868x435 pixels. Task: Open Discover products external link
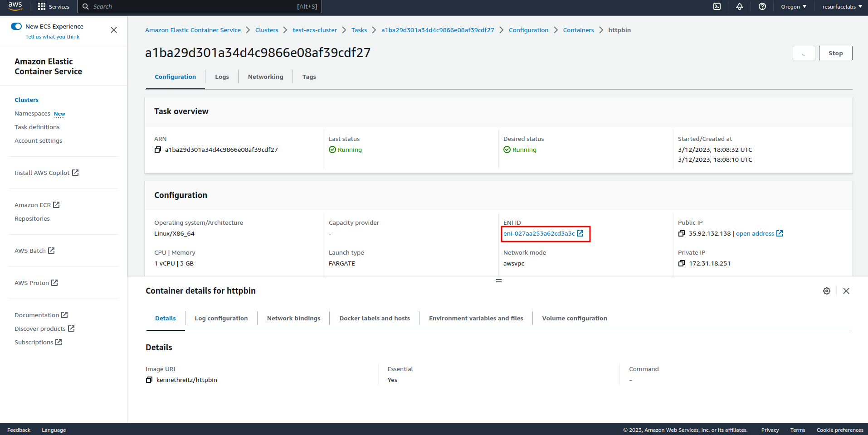pyautogui.click(x=44, y=329)
